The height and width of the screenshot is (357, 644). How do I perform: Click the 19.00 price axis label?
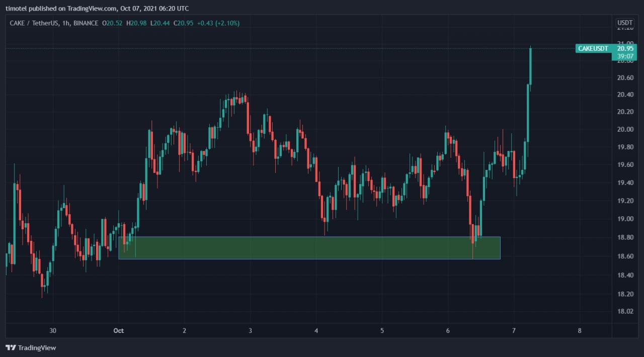pyautogui.click(x=625, y=219)
